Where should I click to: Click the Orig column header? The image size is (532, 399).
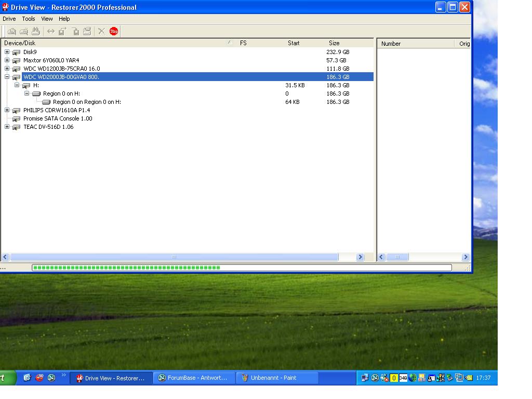[463, 44]
